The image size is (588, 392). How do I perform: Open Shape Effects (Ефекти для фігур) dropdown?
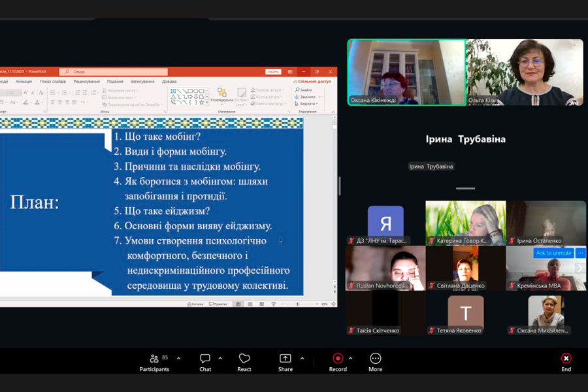coord(267,103)
